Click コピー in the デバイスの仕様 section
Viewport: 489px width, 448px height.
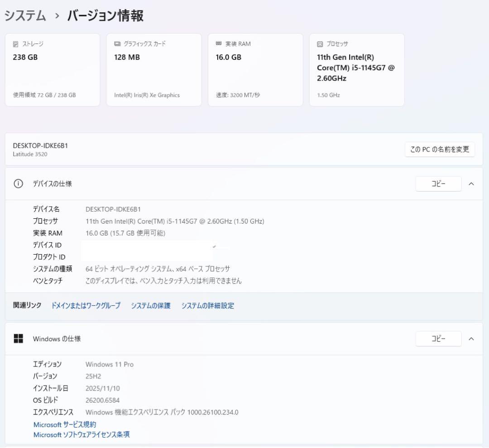[438, 184]
